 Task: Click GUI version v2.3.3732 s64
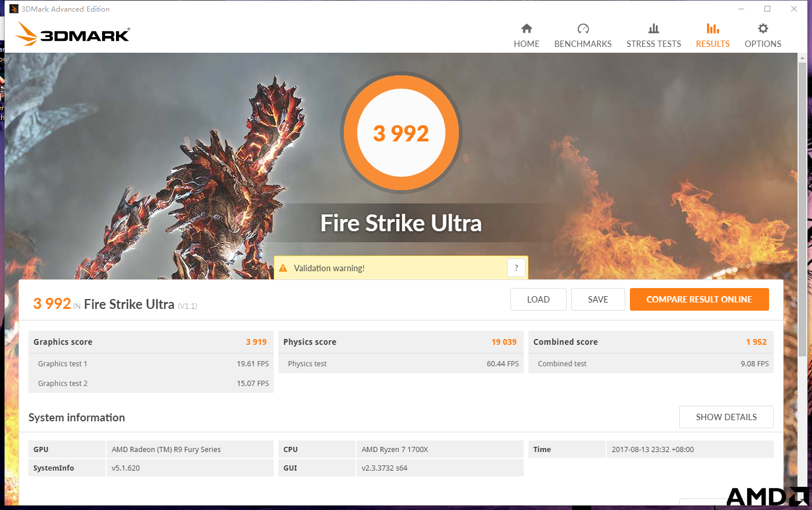tap(385, 468)
